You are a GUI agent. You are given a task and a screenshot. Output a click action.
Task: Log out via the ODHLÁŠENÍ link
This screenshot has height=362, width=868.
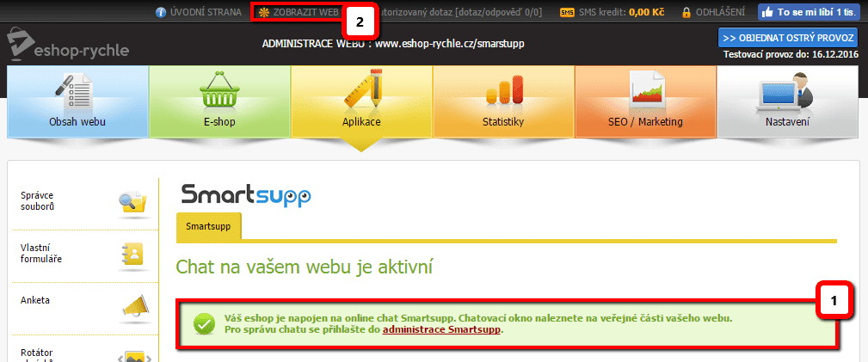[x=720, y=12]
